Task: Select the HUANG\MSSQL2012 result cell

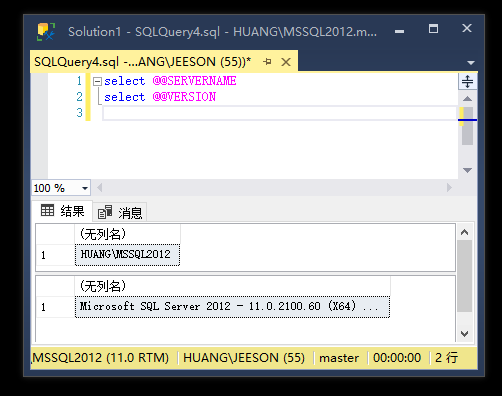Action: point(127,255)
